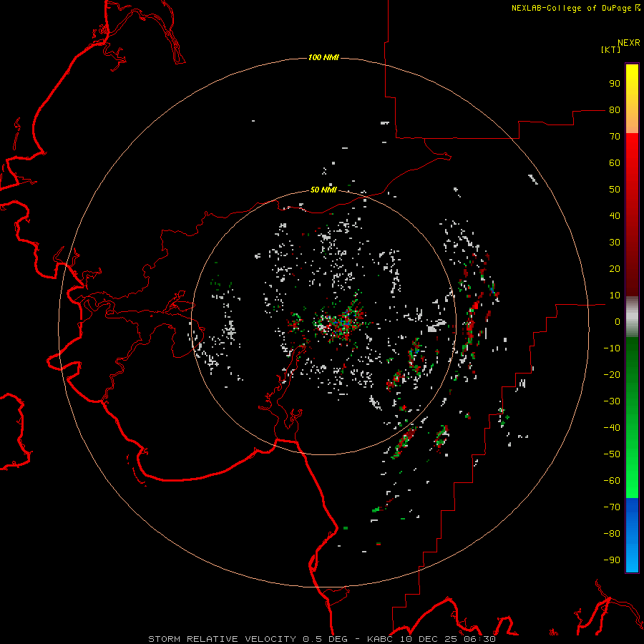This screenshot has height=644, width=644.
Task: Click the -70 value on velocity scale
Action: (612, 507)
